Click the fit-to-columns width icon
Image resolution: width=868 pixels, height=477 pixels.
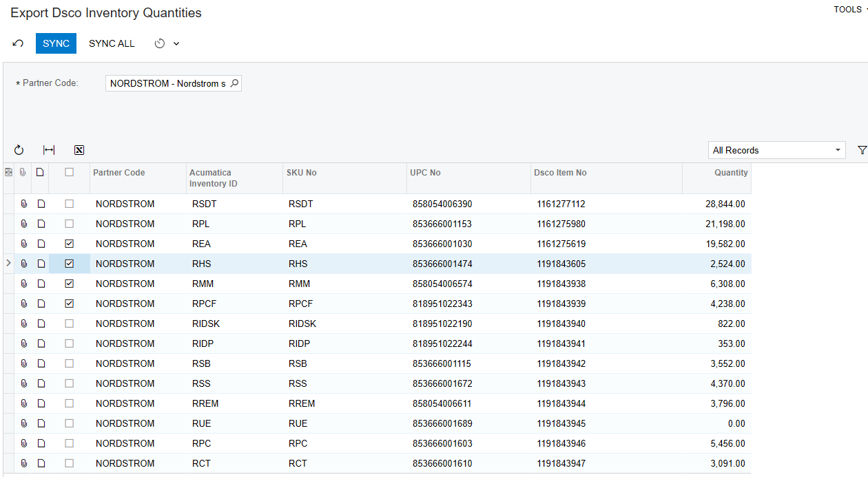coord(49,150)
